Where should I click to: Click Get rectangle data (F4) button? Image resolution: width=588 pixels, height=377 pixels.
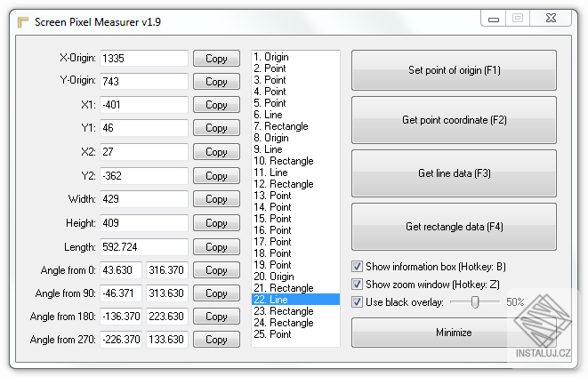tap(454, 227)
